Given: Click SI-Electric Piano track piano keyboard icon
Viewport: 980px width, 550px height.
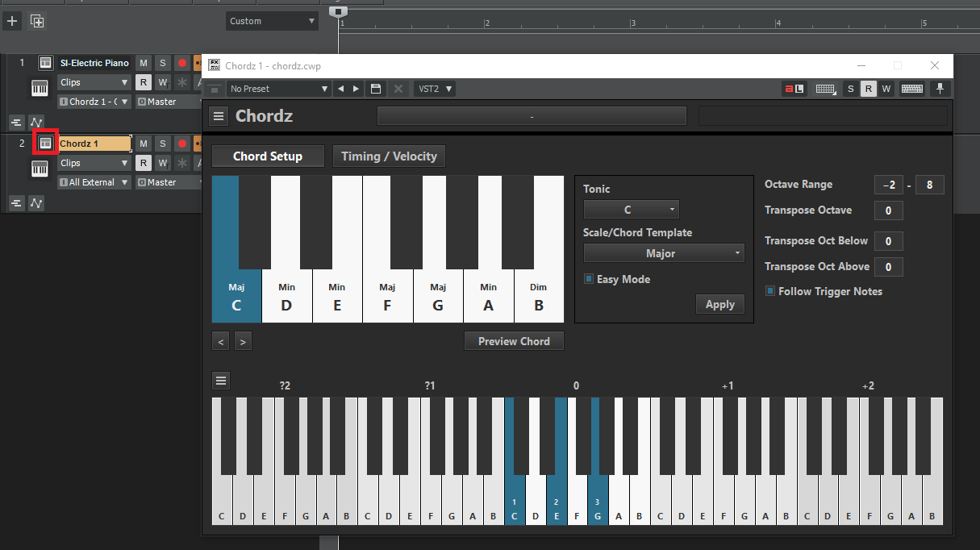Looking at the screenshot, I should (x=40, y=89).
